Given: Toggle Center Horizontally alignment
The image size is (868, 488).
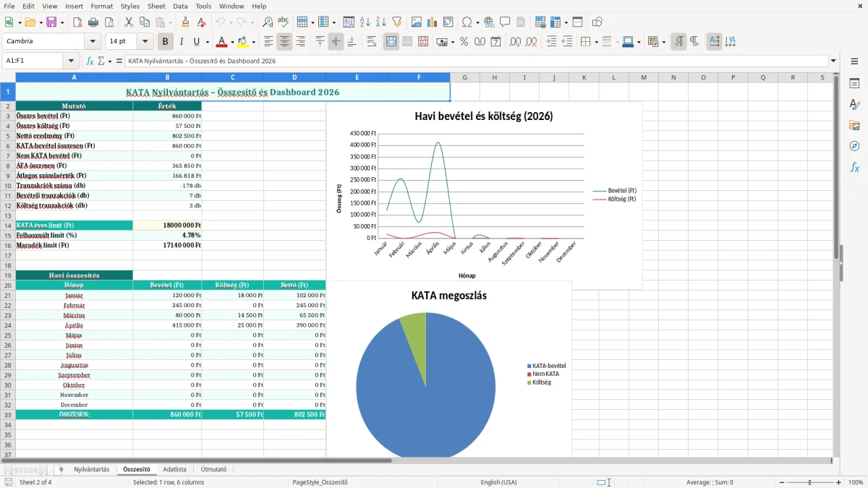Looking at the screenshot, I should 284,42.
